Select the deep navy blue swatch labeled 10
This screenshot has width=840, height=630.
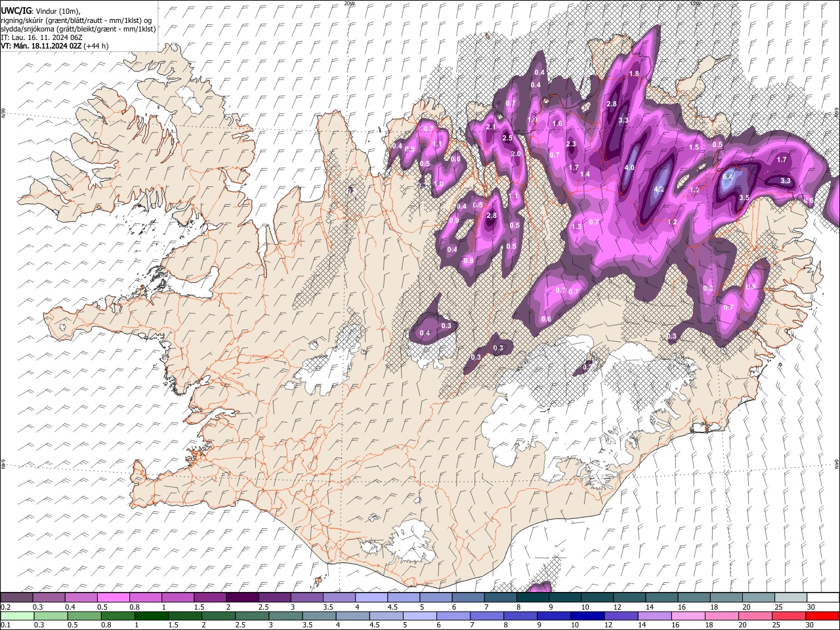coord(587,616)
